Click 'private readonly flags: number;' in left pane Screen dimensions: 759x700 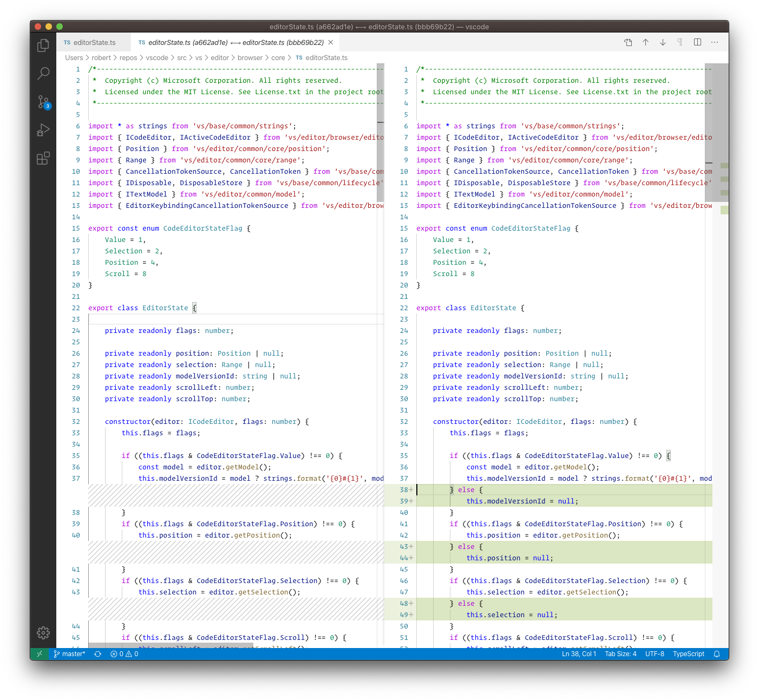(x=169, y=331)
